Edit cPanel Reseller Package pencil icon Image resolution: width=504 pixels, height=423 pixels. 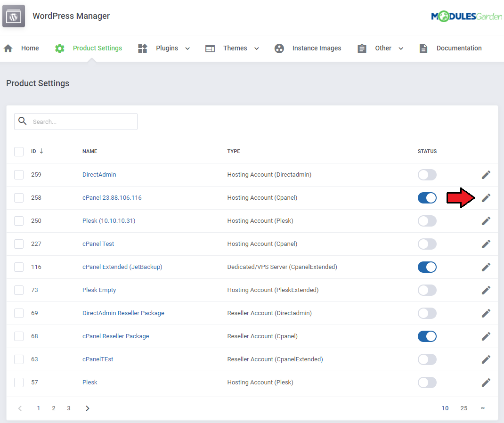pyautogui.click(x=486, y=336)
